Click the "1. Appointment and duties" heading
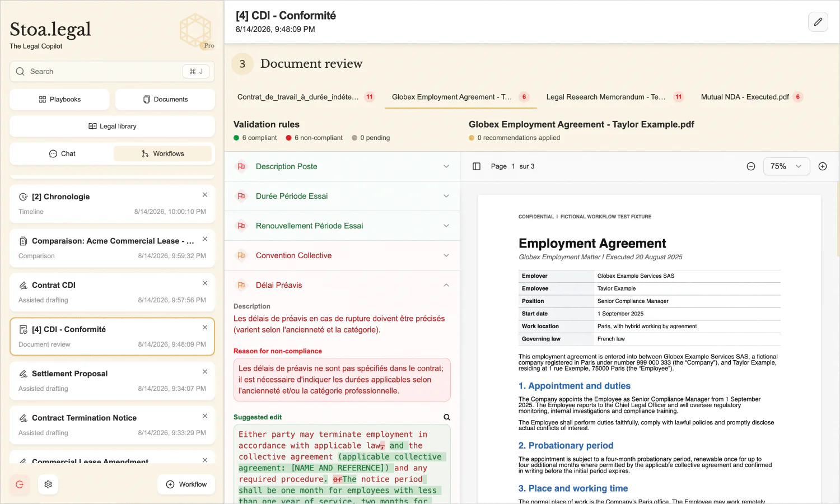This screenshot has height=504, width=840. (x=575, y=386)
